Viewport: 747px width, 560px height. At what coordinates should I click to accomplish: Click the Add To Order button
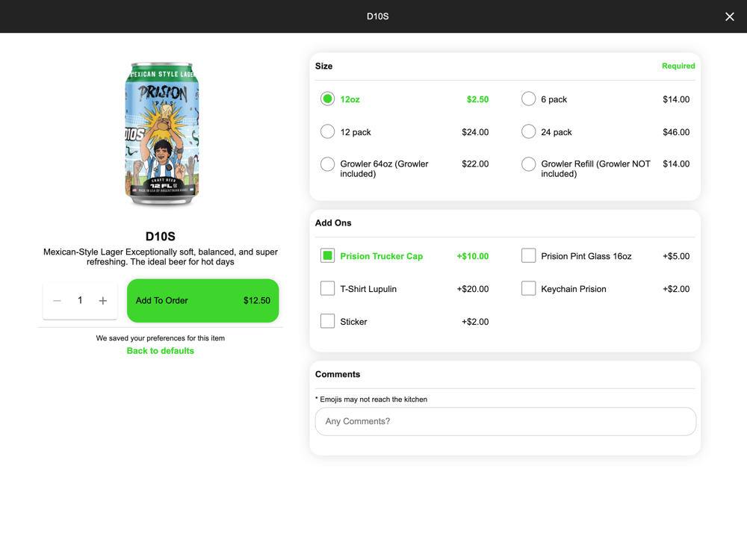tap(203, 300)
